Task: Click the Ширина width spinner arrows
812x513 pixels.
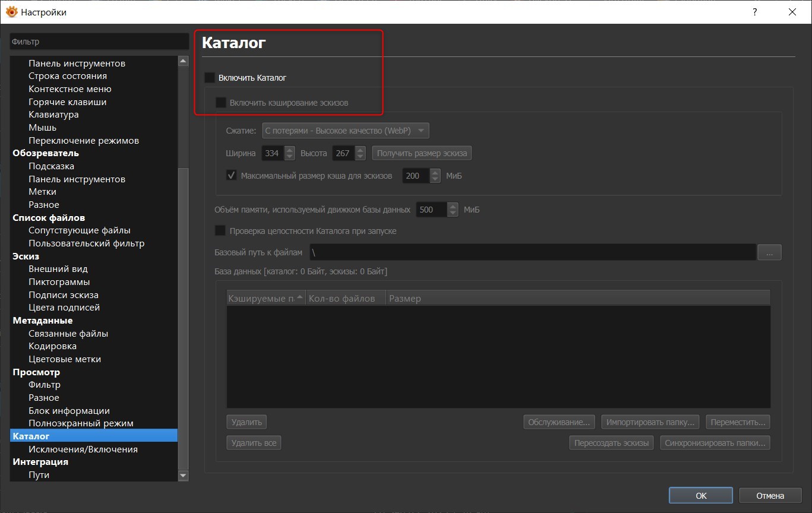Action: click(x=289, y=153)
